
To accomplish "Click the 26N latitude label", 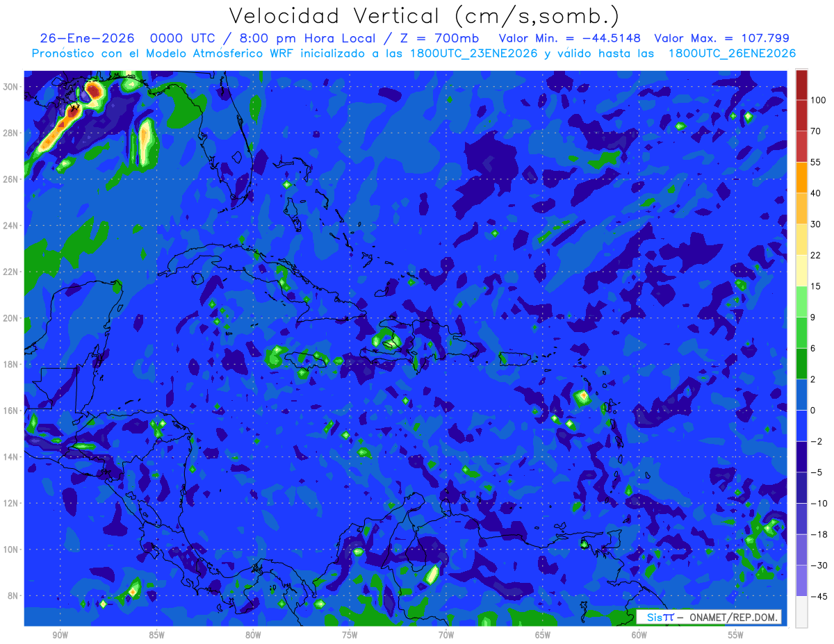I will click(x=11, y=179).
